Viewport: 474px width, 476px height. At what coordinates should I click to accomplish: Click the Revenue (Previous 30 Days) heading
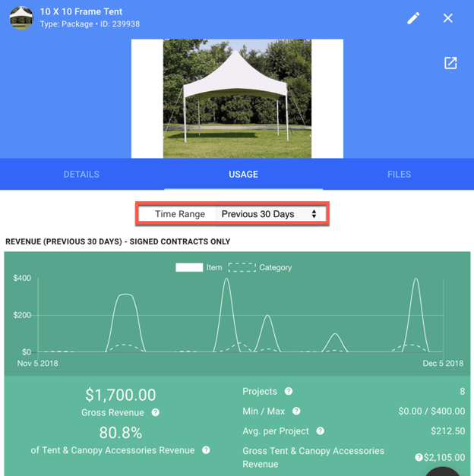pyautogui.click(x=118, y=241)
